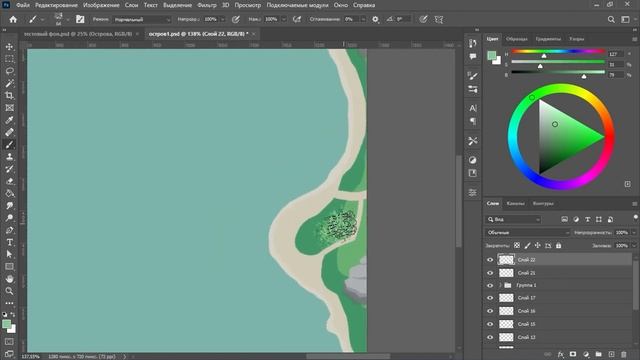The height and width of the screenshot is (360, 640).
Task: Select the Lasso tool
Action: coord(9,71)
